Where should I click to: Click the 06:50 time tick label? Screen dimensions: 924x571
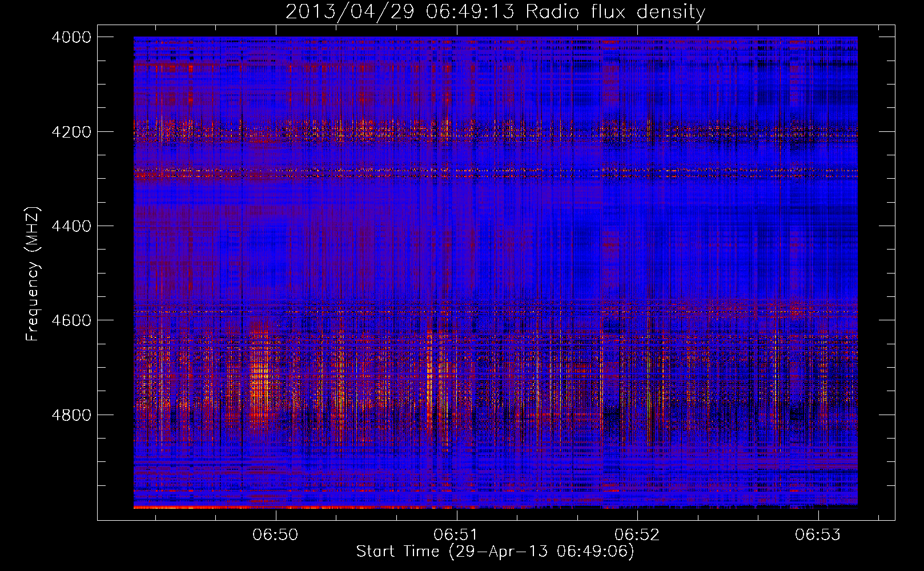(x=276, y=534)
